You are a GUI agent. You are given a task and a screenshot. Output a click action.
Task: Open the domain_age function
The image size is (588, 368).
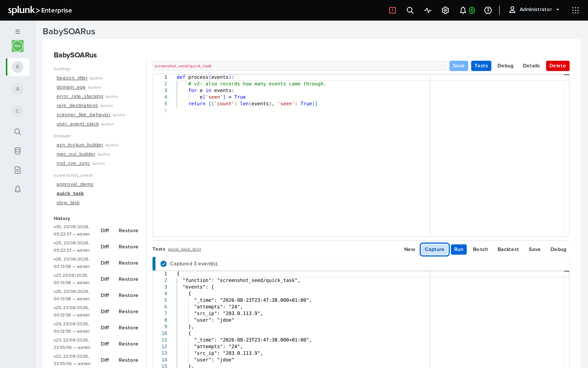(x=71, y=87)
